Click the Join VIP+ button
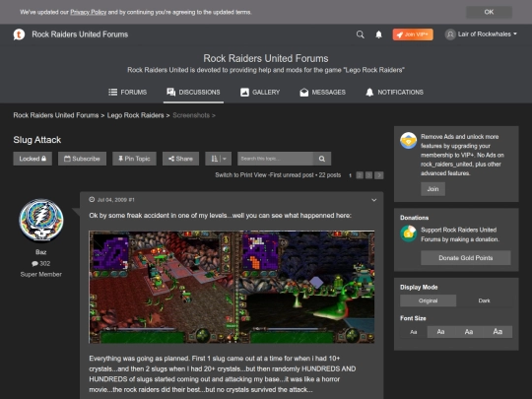This screenshot has height=399, width=532. pyautogui.click(x=413, y=34)
